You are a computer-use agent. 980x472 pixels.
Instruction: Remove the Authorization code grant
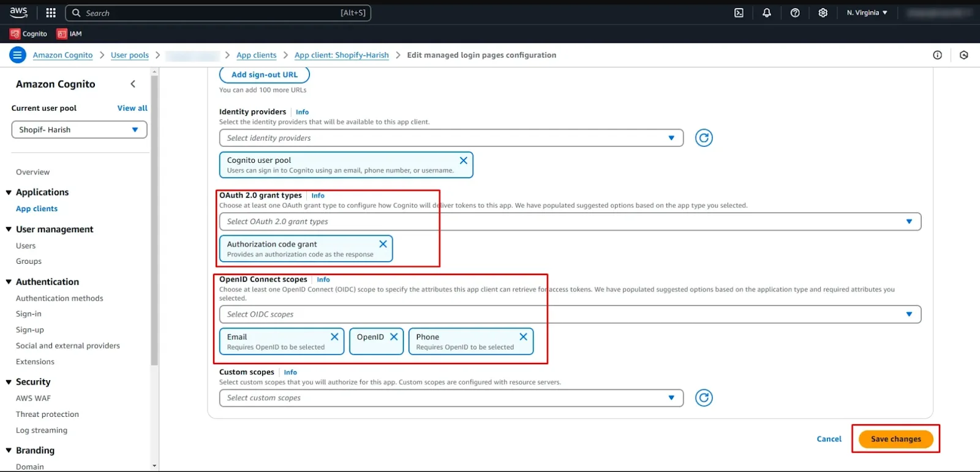pyautogui.click(x=383, y=244)
